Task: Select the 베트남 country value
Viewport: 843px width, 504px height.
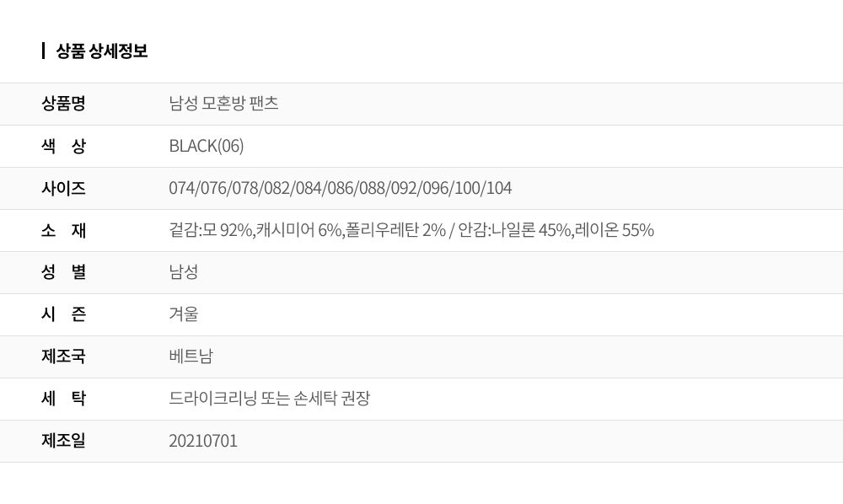Action: point(191,357)
